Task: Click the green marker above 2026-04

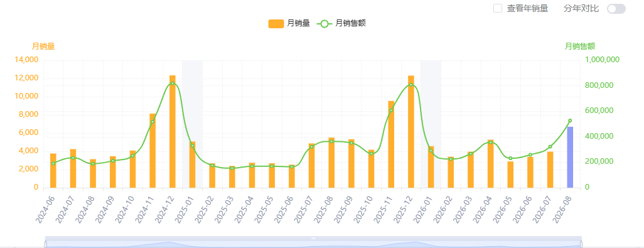Action: 490,143
